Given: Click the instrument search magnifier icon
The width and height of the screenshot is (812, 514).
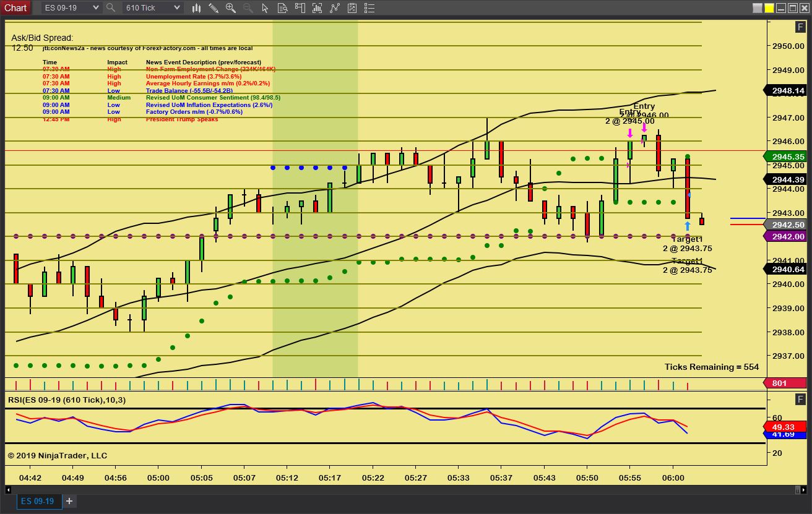Looking at the screenshot, I should [111, 7].
